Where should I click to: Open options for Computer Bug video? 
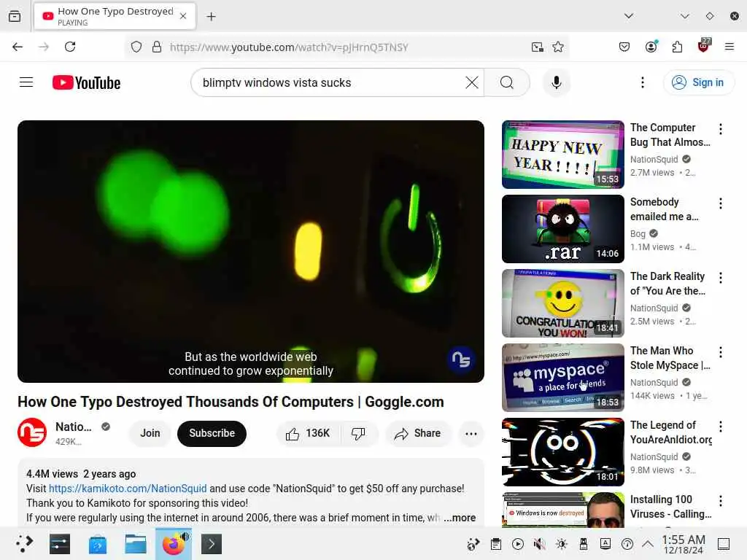pos(720,129)
